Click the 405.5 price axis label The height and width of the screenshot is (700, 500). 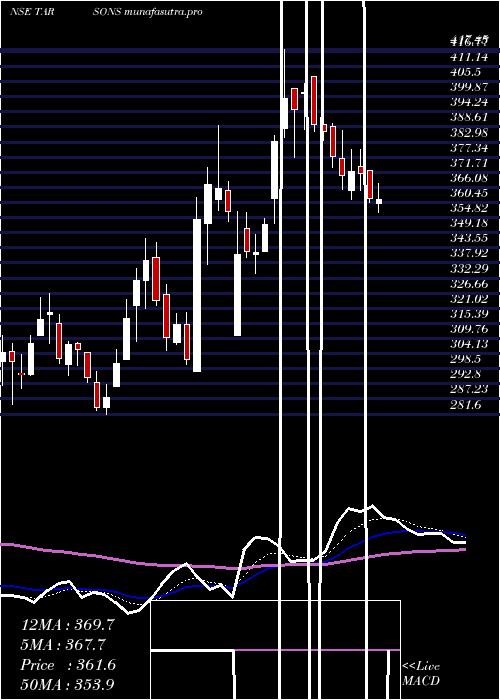pyautogui.click(x=467, y=72)
